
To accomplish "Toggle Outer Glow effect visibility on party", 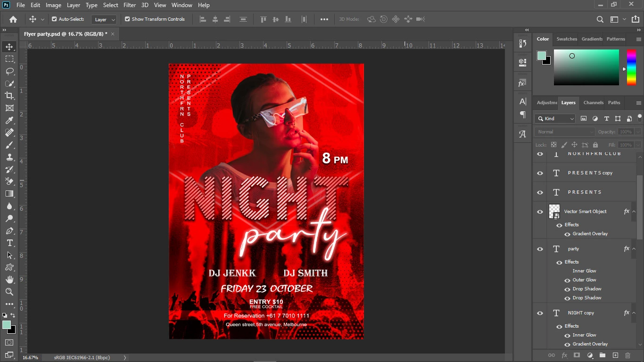I will coord(568,280).
